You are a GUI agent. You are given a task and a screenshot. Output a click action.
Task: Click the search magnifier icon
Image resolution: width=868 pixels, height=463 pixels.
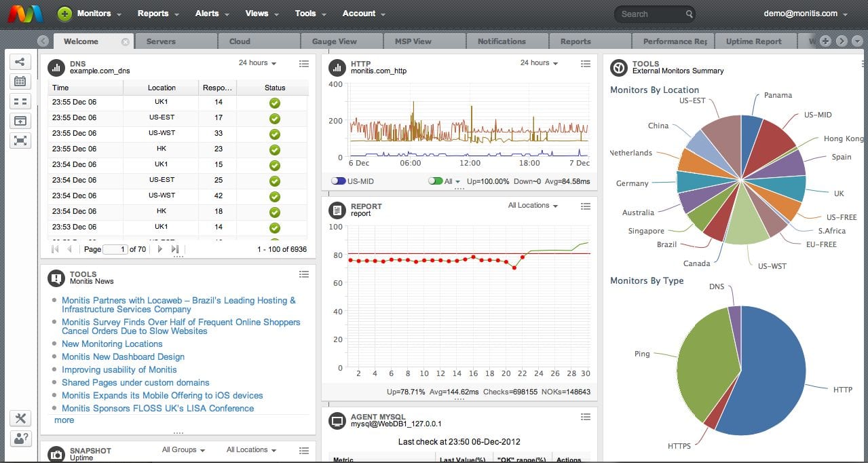[690, 14]
